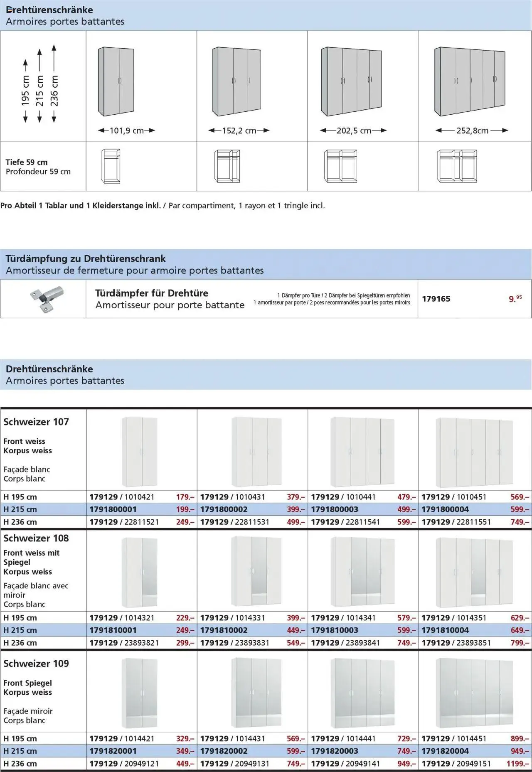Select article 1791820004
This screenshot has height=772, width=532.
tap(445, 751)
